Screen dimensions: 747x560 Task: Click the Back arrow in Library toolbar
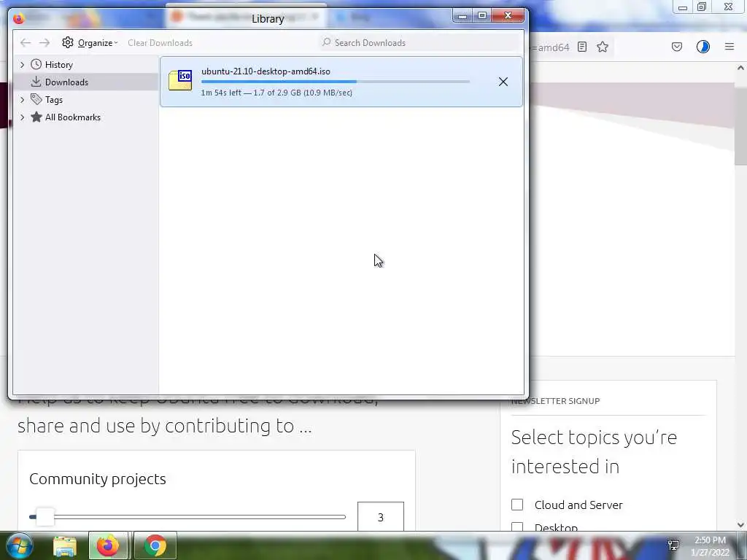pyautogui.click(x=26, y=43)
